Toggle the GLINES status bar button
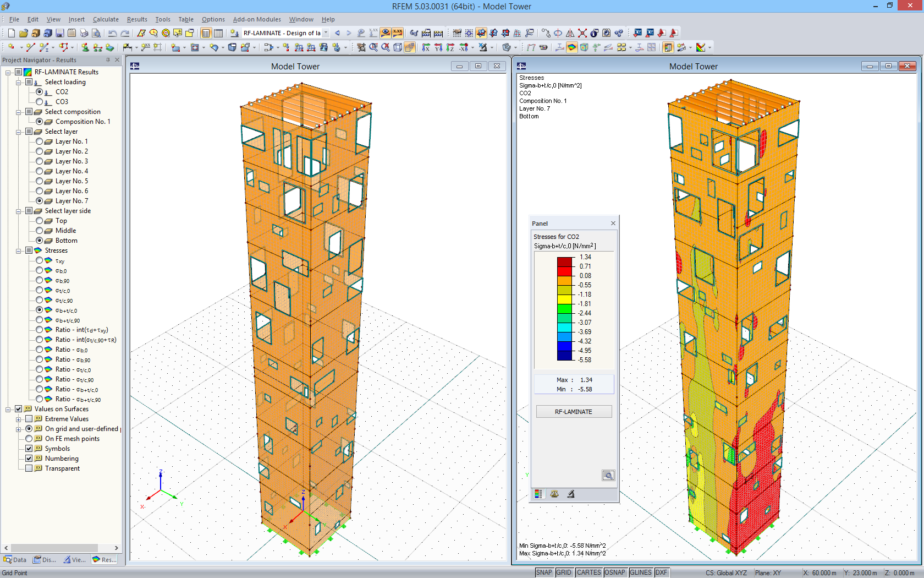This screenshot has width=924, height=578. coord(641,572)
